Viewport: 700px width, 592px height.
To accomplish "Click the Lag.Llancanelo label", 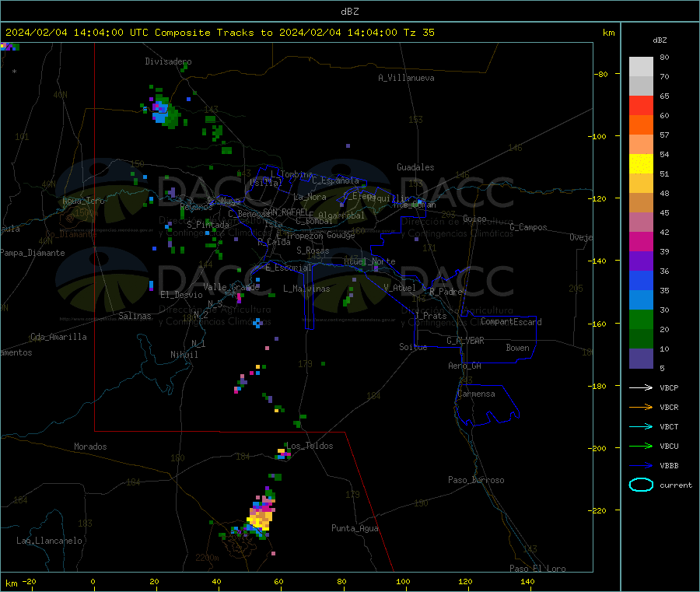I will [x=49, y=541].
